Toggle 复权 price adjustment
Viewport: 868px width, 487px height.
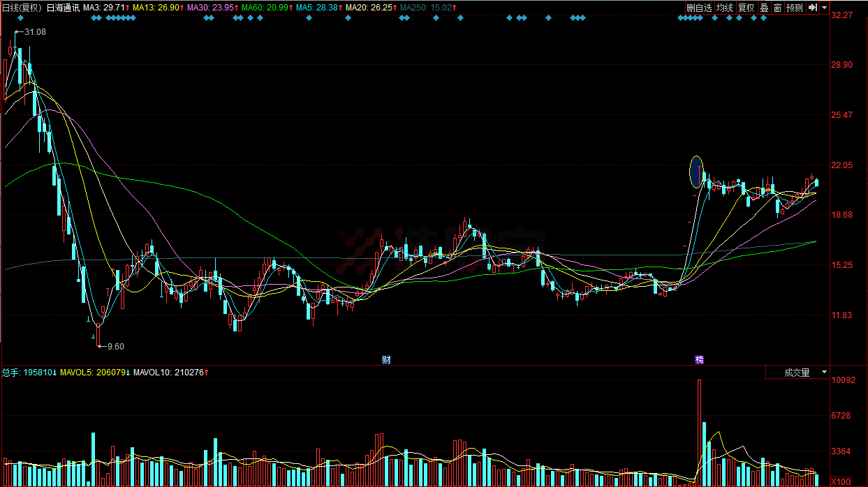pyautogui.click(x=746, y=8)
